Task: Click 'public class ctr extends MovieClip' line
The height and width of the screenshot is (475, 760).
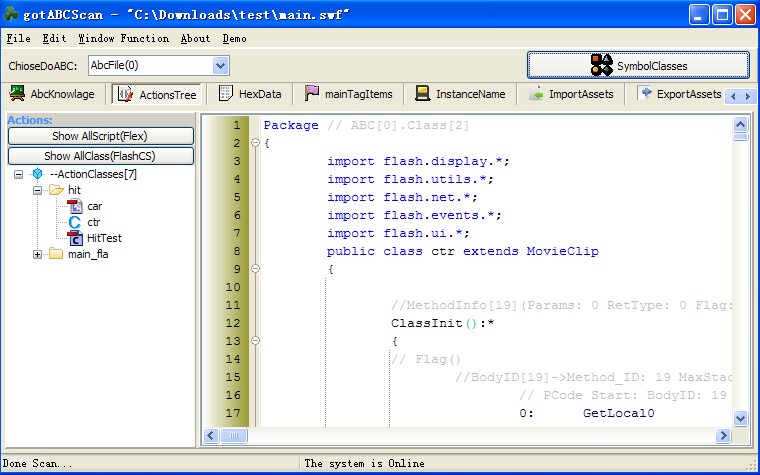Action: [x=462, y=251]
